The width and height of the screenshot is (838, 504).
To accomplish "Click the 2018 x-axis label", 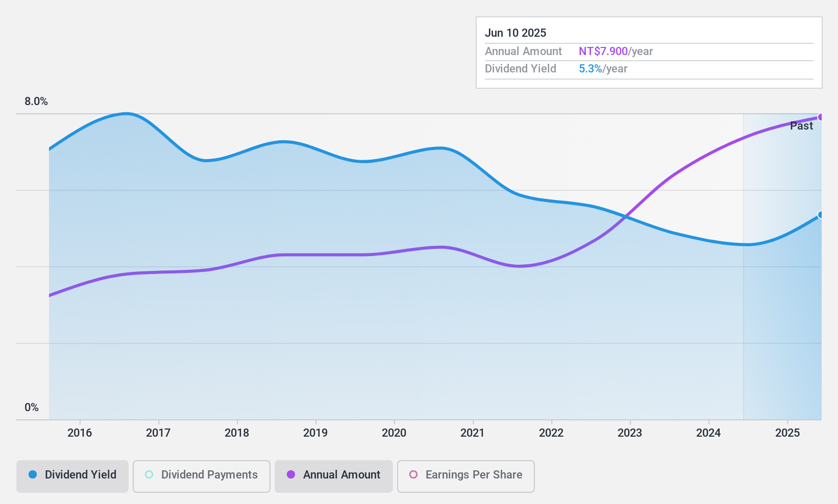I will click(237, 433).
